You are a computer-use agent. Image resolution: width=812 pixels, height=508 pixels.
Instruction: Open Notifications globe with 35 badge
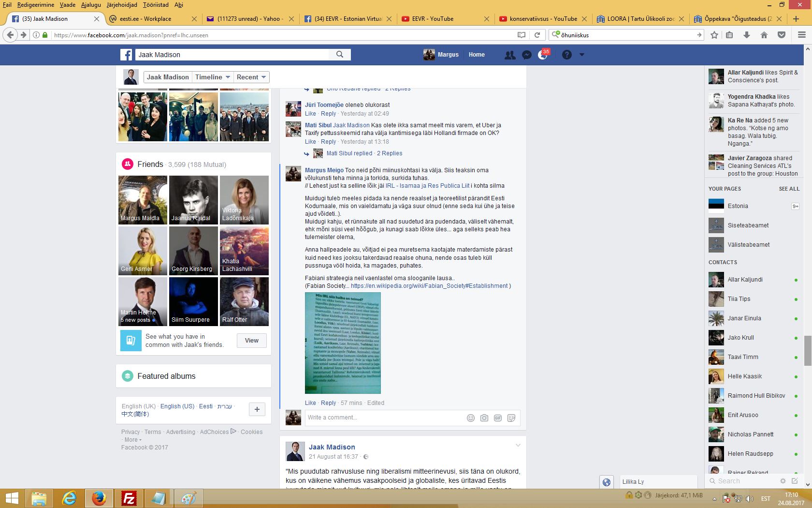pyautogui.click(x=543, y=55)
